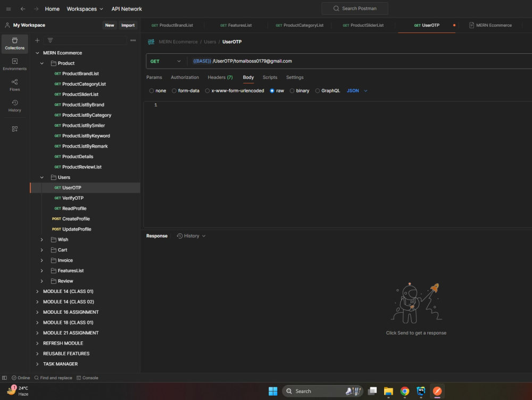Open the Workspaces dropdown menu
Image resolution: width=532 pixels, height=400 pixels.
tap(85, 9)
